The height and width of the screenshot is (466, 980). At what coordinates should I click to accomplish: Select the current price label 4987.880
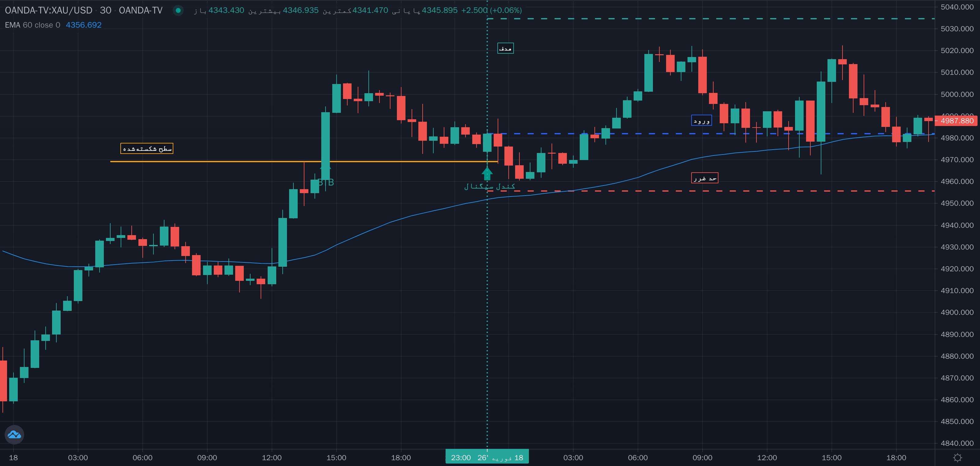956,121
